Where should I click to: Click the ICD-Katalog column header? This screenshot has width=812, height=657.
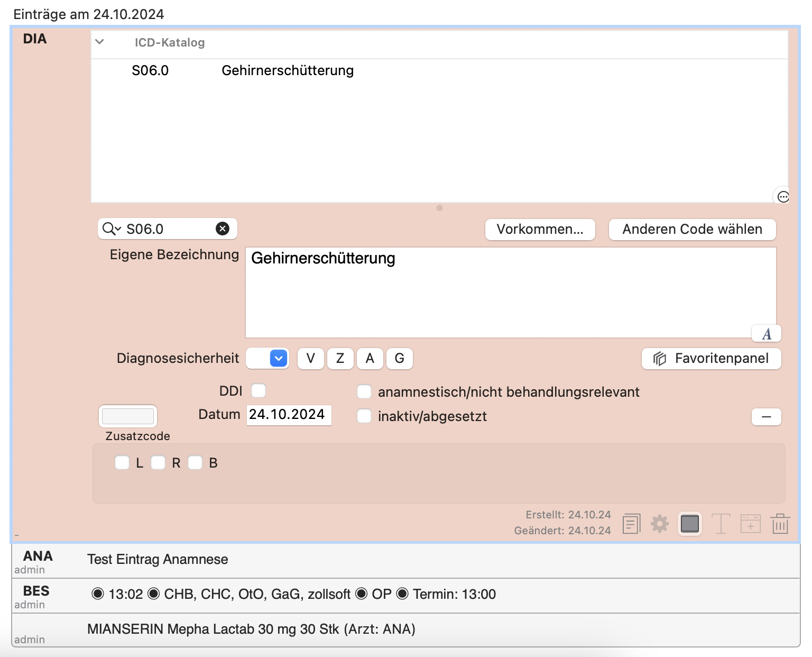169,42
